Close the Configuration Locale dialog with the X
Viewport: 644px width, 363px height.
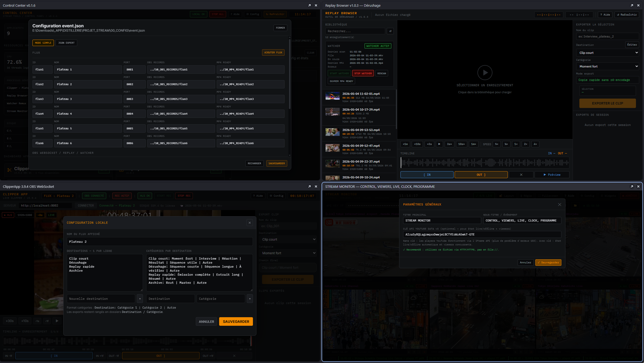(249, 223)
